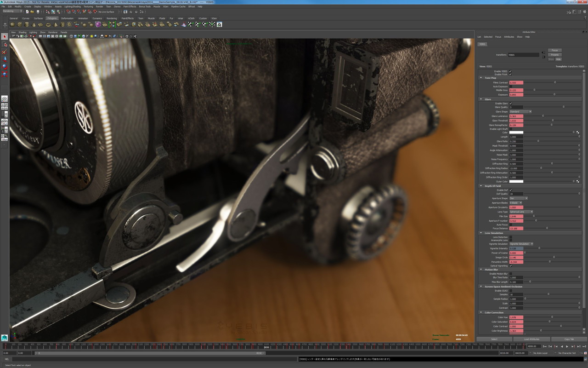Image resolution: width=588 pixels, height=368 pixels.
Task: Click the Color map checker icon in Glare
Action: (x=577, y=132)
